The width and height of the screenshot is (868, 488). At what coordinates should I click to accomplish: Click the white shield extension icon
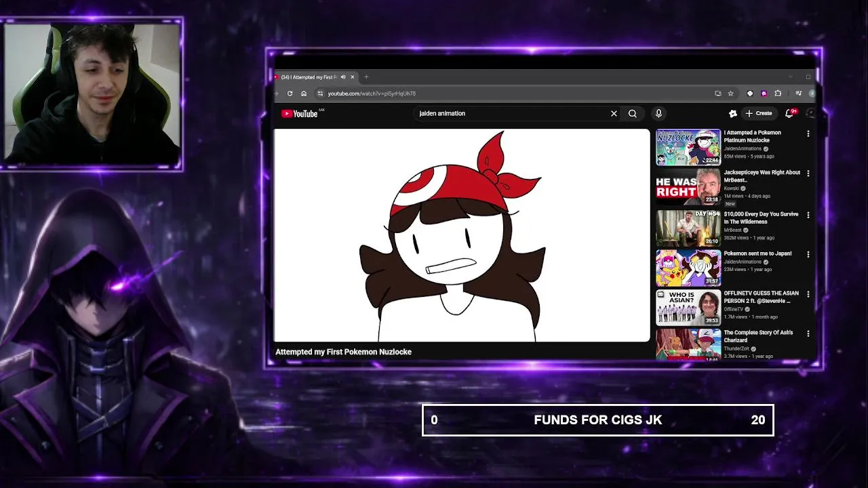tap(750, 94)
